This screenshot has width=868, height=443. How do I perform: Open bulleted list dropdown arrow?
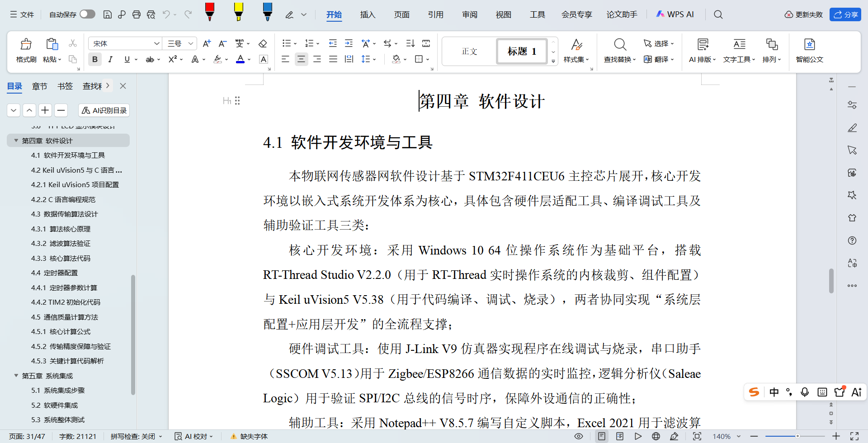point(295,44)
